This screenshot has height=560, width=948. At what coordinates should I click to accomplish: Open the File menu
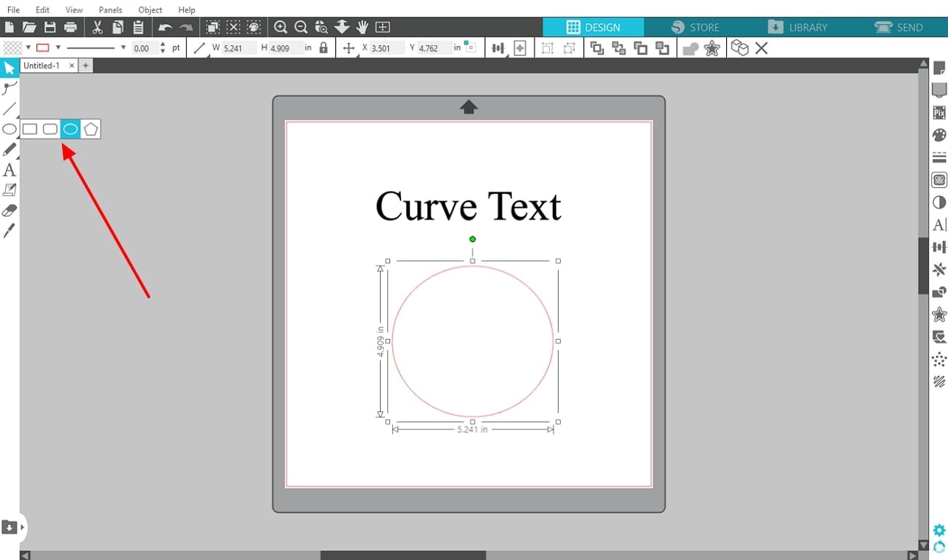pos(13,10)
